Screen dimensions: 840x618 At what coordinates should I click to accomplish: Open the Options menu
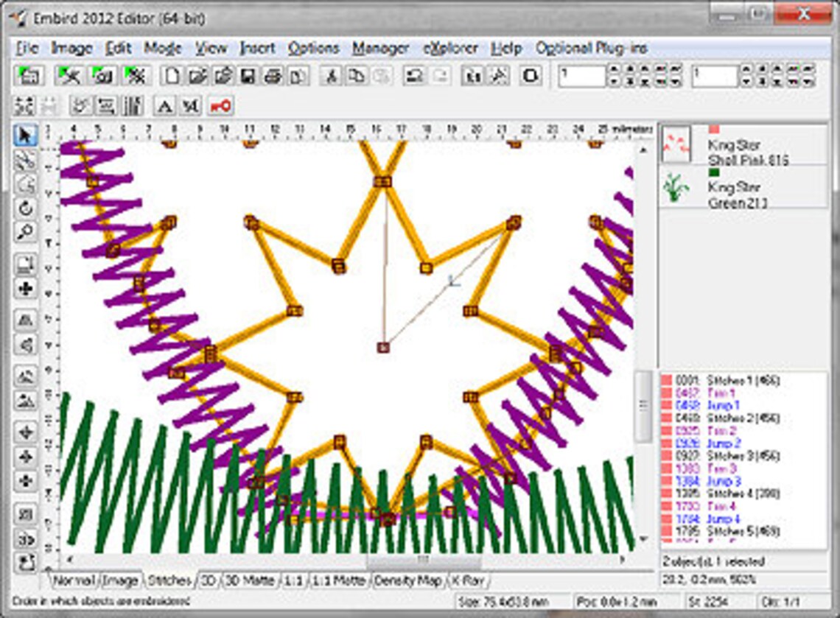[x=312, y=48]
